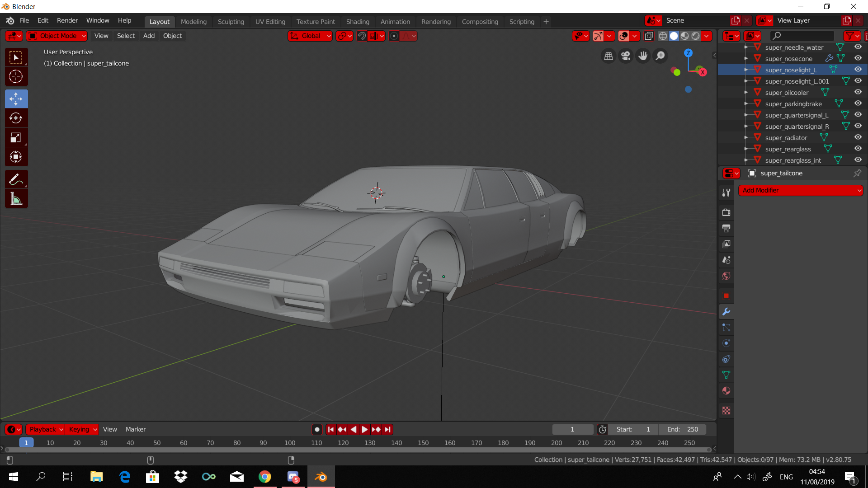Select the Rotate tool
Viewport: 868px width, 488px height.
16,118
